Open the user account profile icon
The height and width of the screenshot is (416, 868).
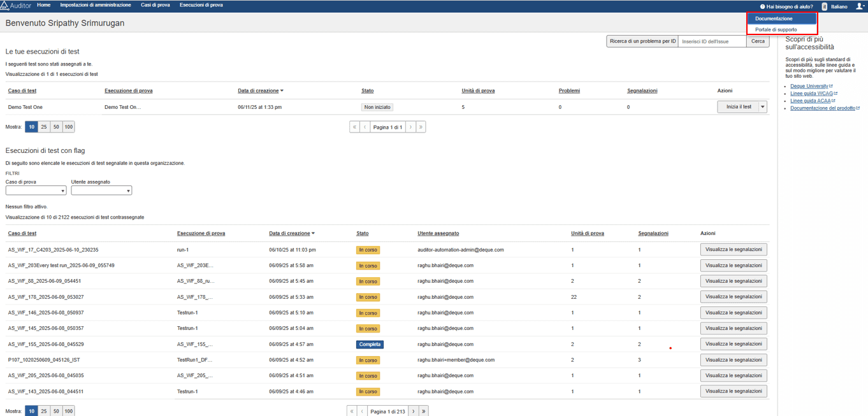tap(860, 6)
